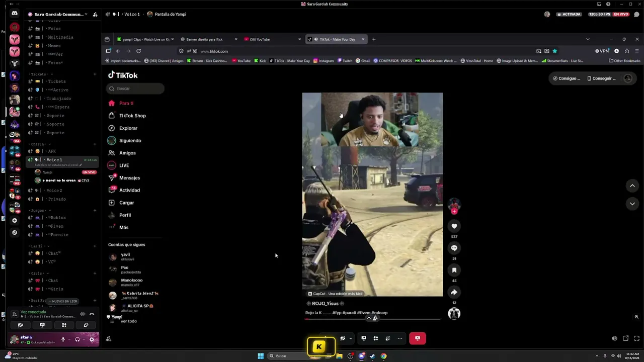Create a channel in the Charla category
The width and height of the screenshot is (644, 362).
pos(95,144)
